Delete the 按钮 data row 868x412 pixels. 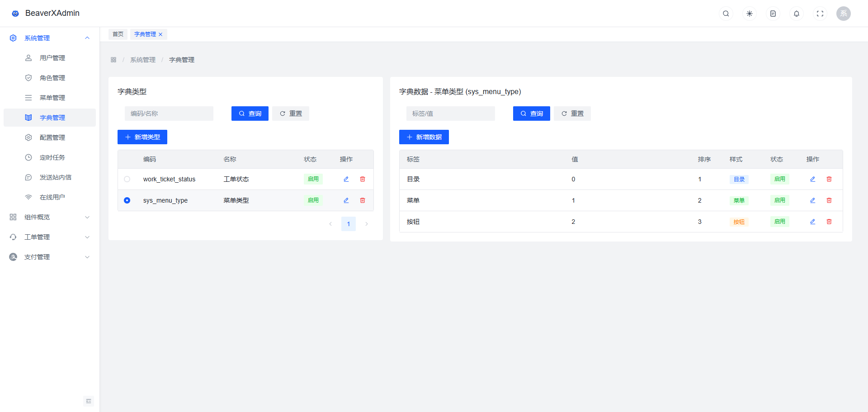829,222
